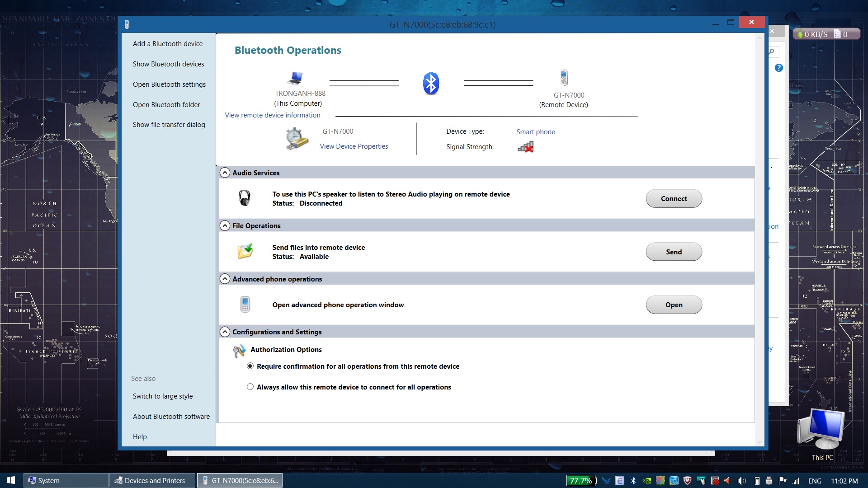
Task: Open About Bluetooth software
Action: (x=171, y=416)
